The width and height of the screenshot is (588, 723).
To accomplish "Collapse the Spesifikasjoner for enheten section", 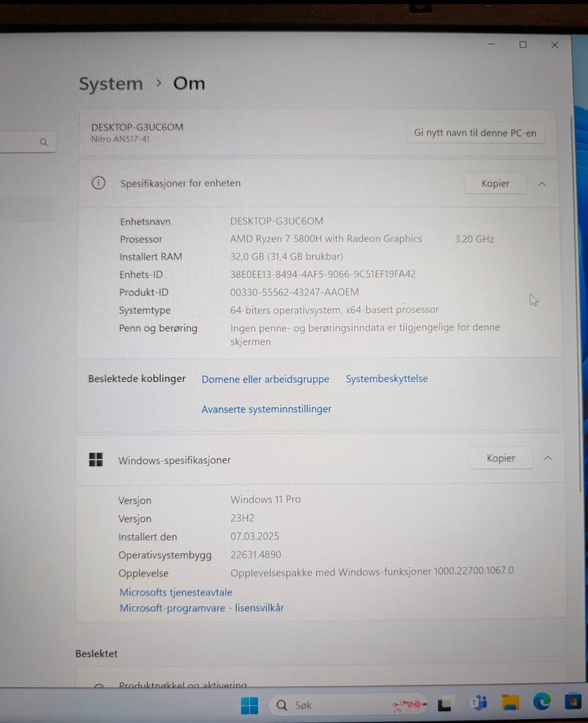I will click(542, 184).
